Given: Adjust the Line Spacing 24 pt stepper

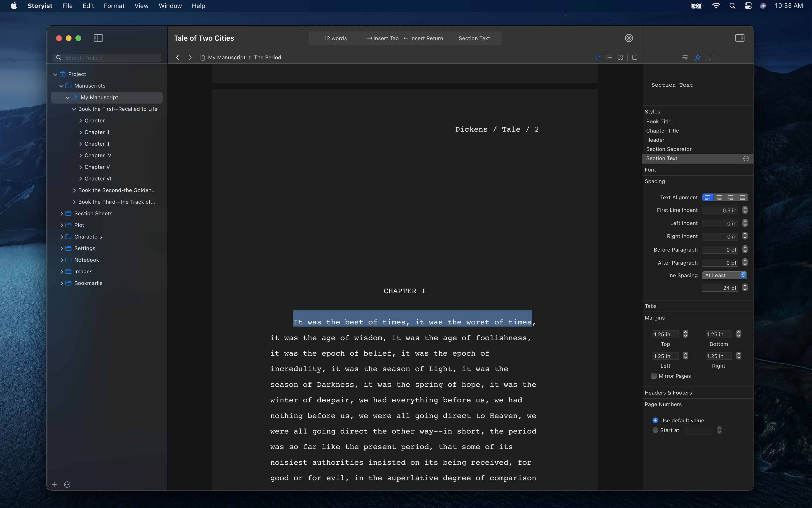Looking at the screenshot, I should click(745, 288).
